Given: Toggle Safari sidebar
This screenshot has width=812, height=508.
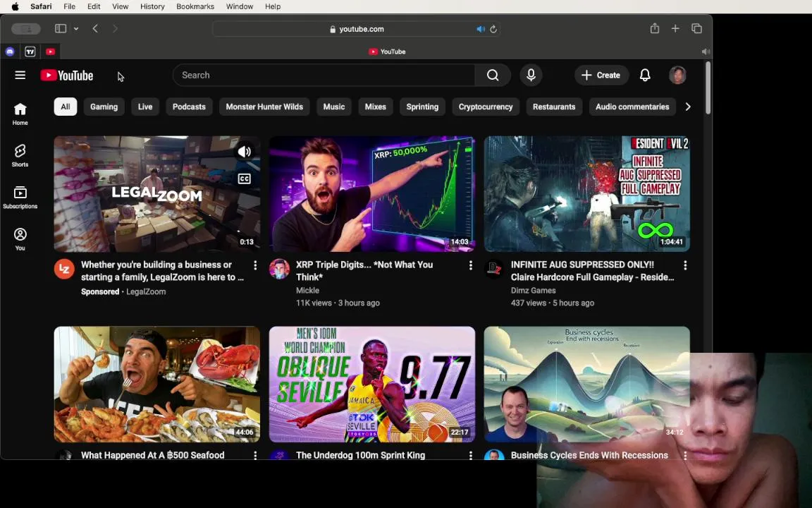Looking at the screenshot, I should point(61,28).
